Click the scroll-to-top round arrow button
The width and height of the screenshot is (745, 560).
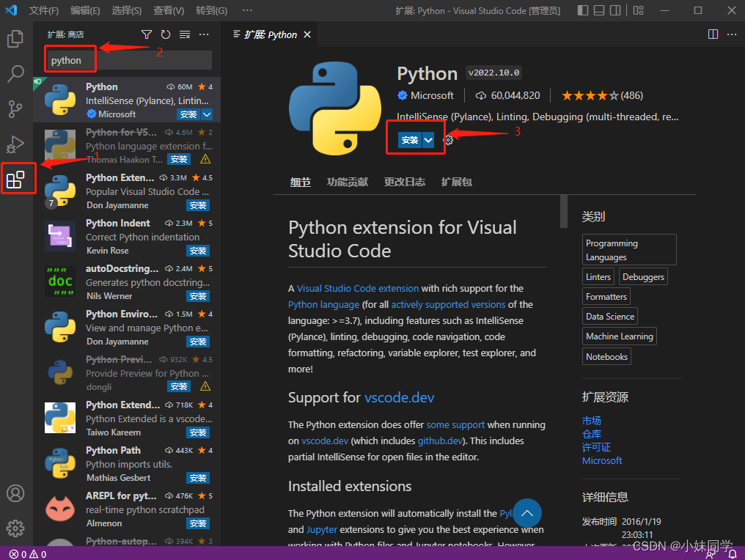pyautogui.click(x=527, y=513)
